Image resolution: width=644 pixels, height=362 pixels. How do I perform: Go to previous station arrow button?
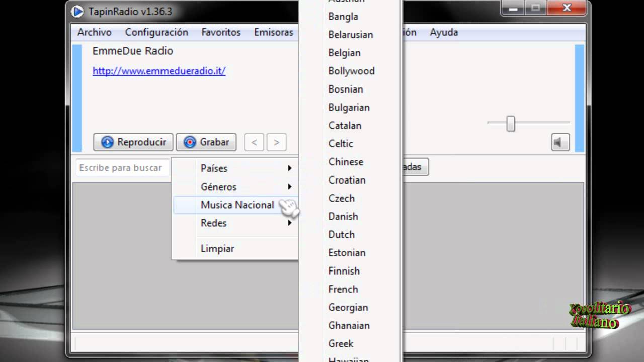[x=254, y=142]
